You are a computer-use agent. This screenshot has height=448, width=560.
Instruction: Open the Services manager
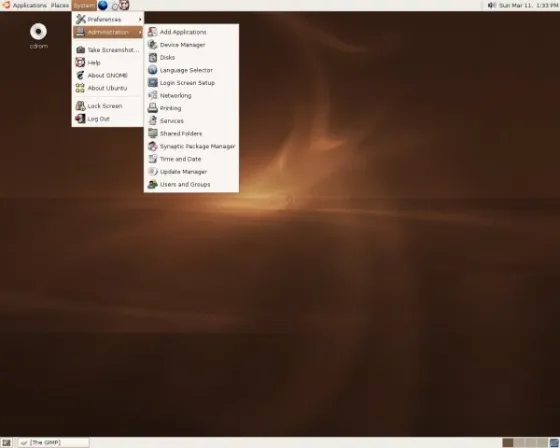point(191,121)
